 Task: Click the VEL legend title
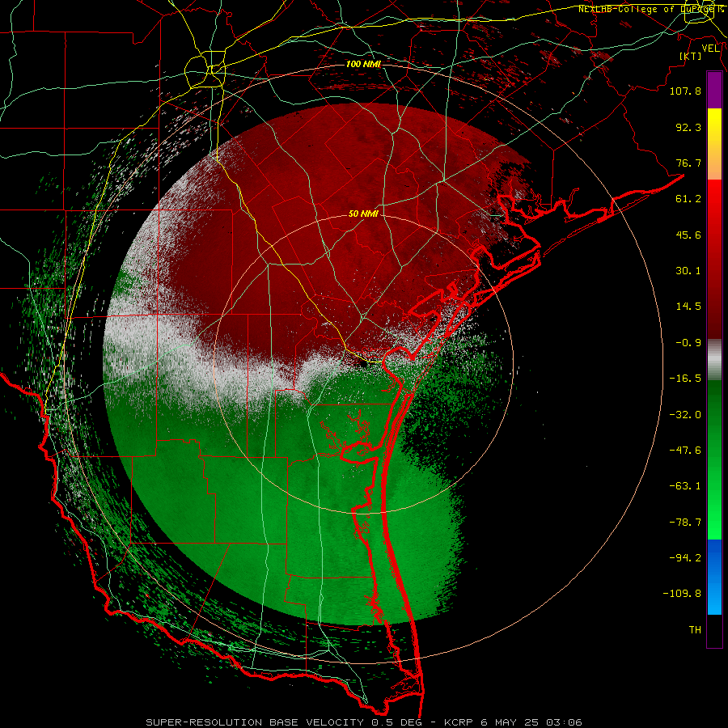click(711, 49)
